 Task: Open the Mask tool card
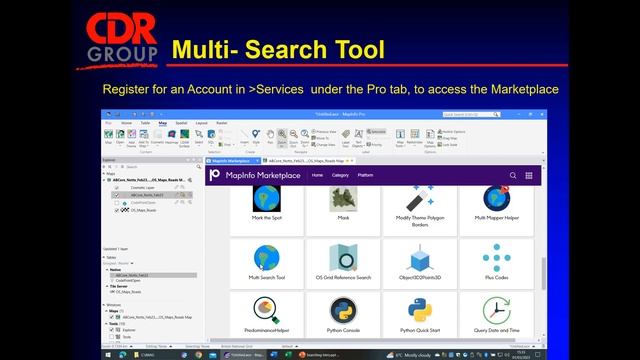343,211
